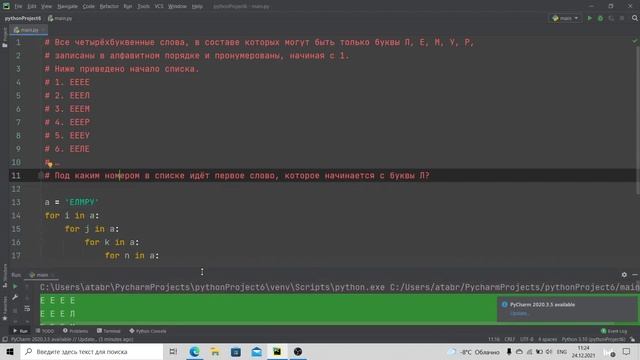
Task: Open the main run configuration dropdown
Action: tap(565, 18)
